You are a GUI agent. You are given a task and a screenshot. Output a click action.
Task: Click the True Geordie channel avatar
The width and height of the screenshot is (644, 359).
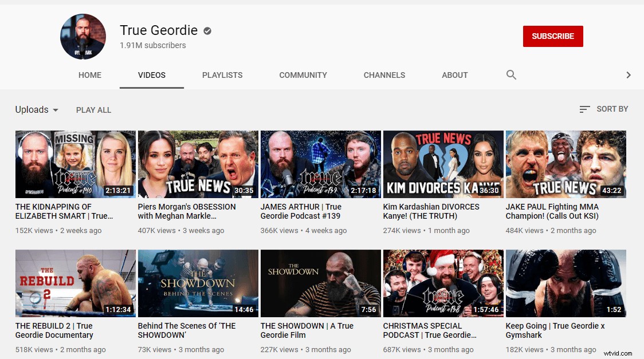83,37
